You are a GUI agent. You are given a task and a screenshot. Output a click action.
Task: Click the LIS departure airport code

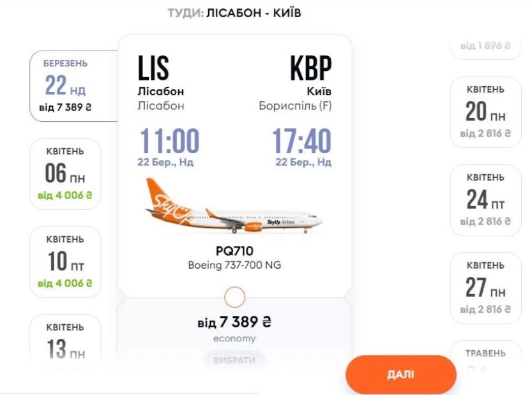pyautogui.click(x=153, y=68)
